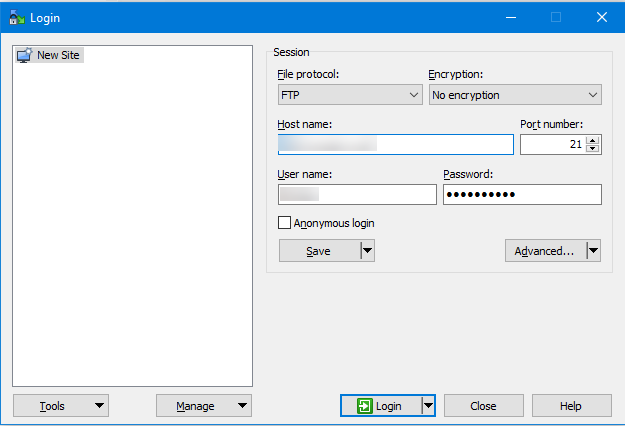Viewport: 625px width, 426px height.
Task: Click the WinSCP icon in title bar
Action: click(x=17, y=17)
